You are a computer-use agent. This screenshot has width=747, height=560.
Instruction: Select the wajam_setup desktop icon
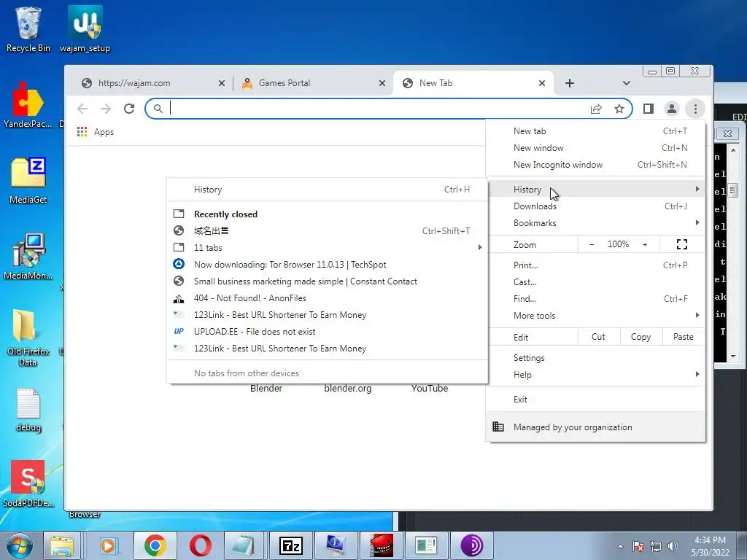[85, 29]
